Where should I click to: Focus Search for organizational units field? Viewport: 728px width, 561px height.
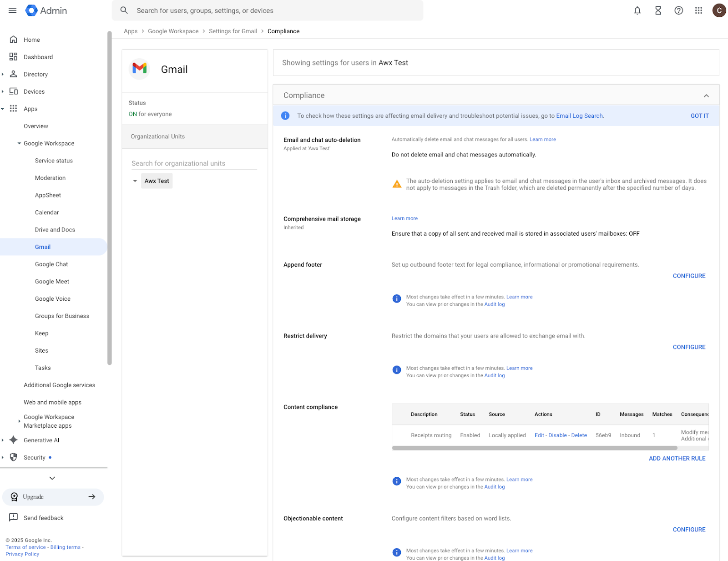pos(194,163)
